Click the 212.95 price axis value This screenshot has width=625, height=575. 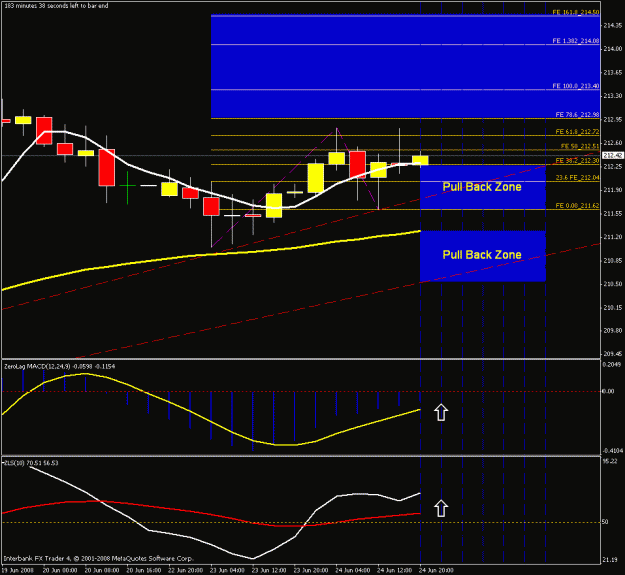click(613, 120)
